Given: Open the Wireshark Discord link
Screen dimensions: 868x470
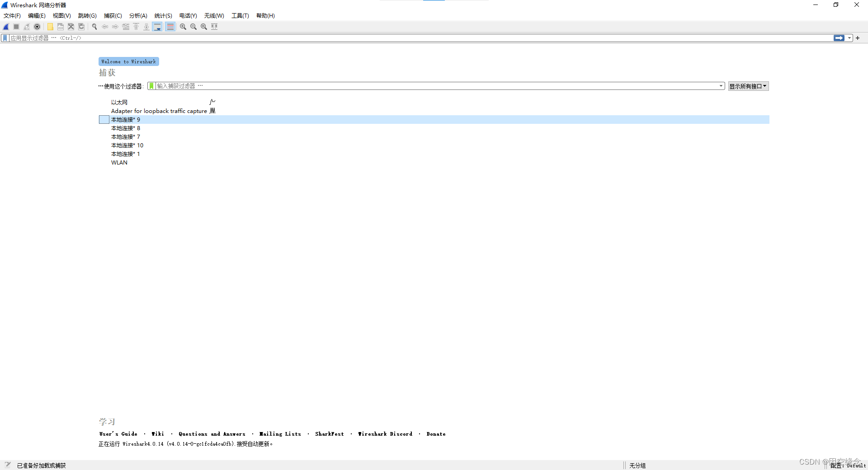Looking at the screenshot, I should [x=385, y=434].
